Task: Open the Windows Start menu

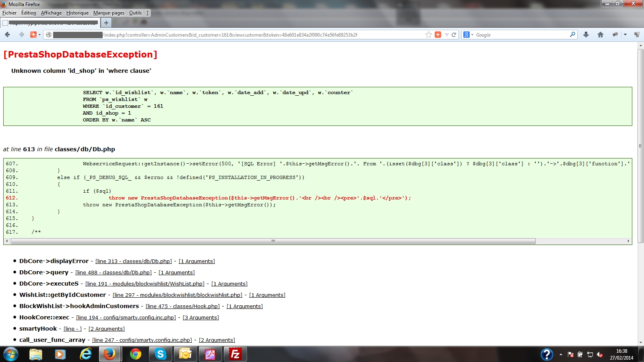Action: [11, 354]
